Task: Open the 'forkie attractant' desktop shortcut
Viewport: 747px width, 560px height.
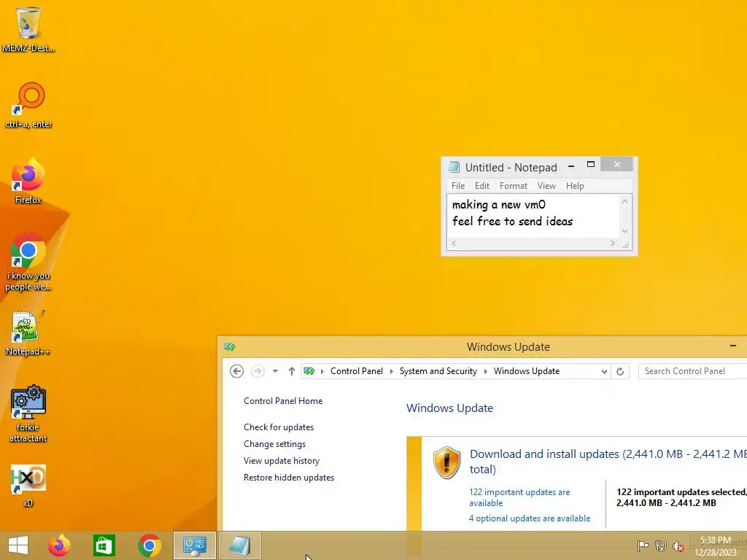Action: 28,414
